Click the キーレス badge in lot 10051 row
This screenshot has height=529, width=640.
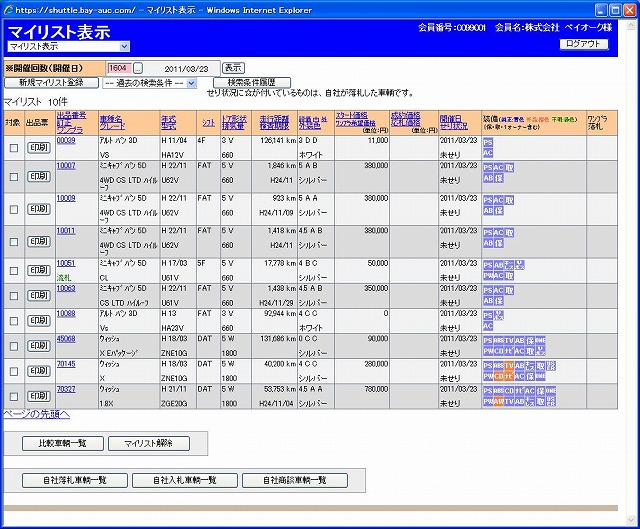[509, 265]
